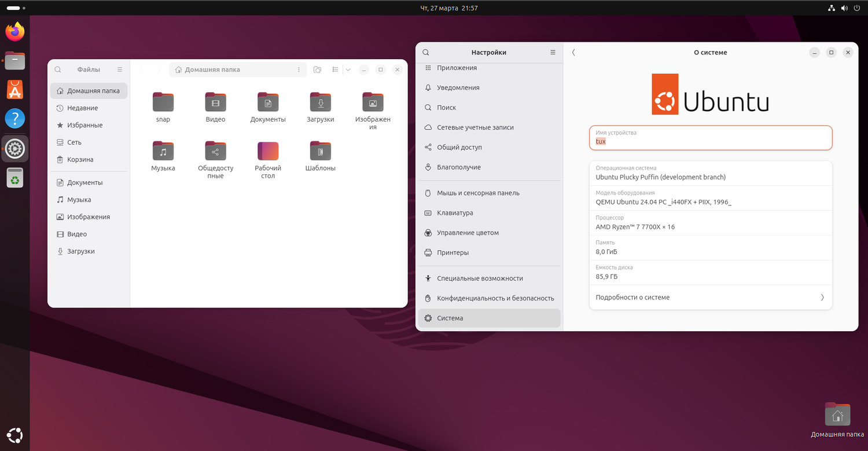Screen dimensions: 868x451
Task: Open Управление цветом in Settings sidebar
Action: [489, 233]
